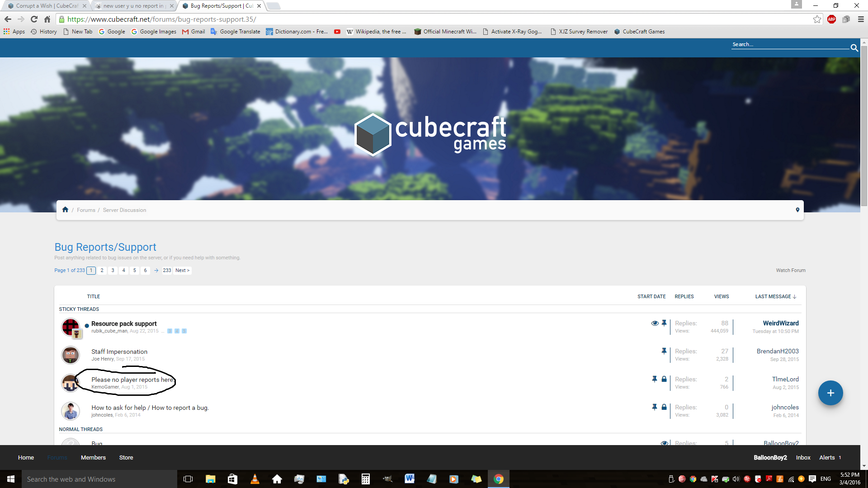
Task: Open GIMP from the taskbar
Action: coord(387,479)
